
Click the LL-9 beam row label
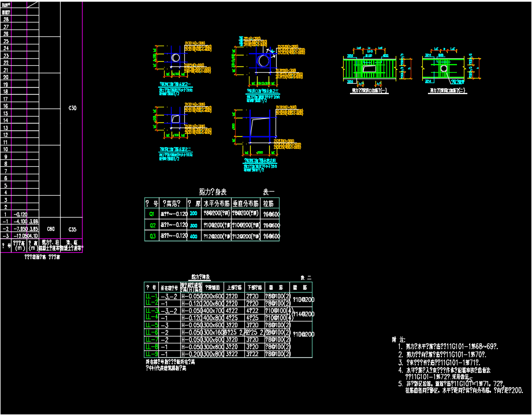point(151,354)
